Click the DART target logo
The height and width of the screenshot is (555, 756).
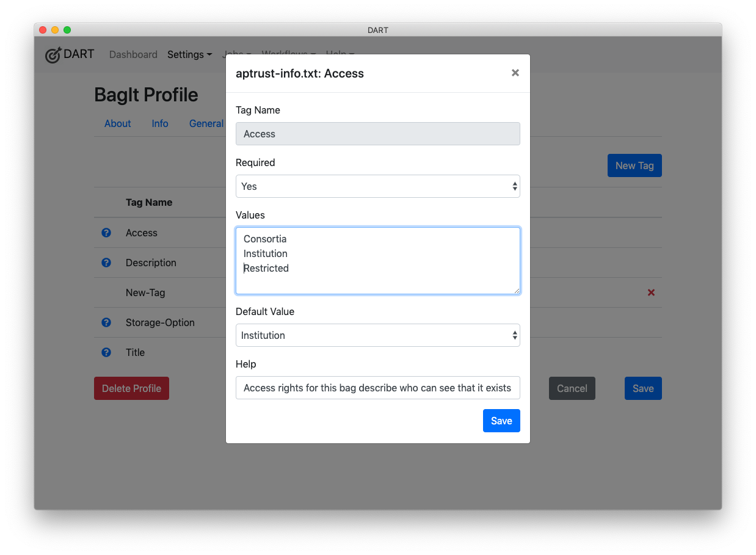coord(53,54)
